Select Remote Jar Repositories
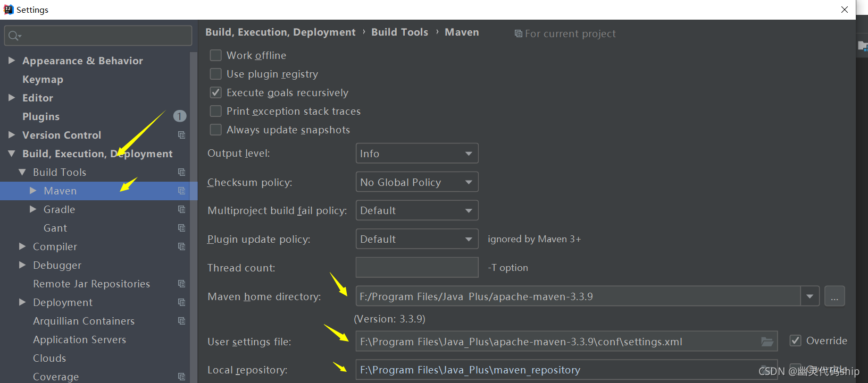868x383 pixels. (91, 284)
